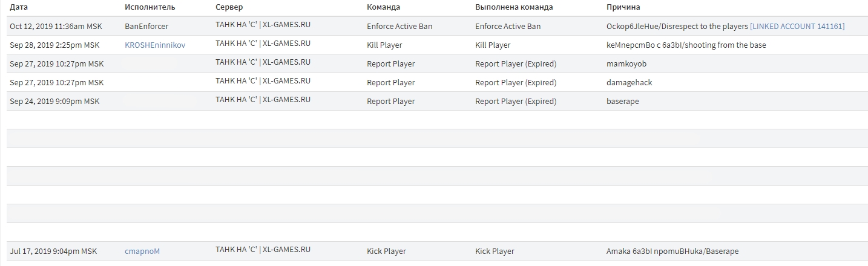Click the BanEnforcer executor cell
The width and height of the screenshot is (868, 266).
pos(146,27)
